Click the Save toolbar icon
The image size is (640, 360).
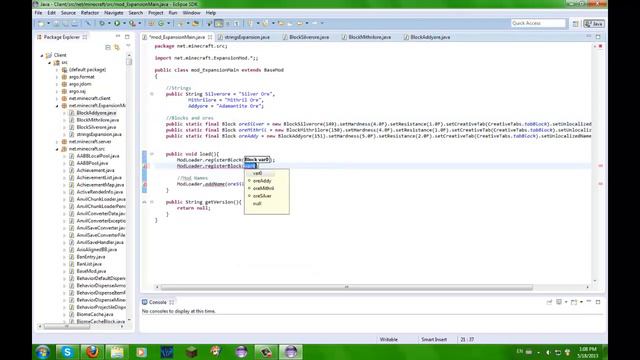click(x=56, y=24)
